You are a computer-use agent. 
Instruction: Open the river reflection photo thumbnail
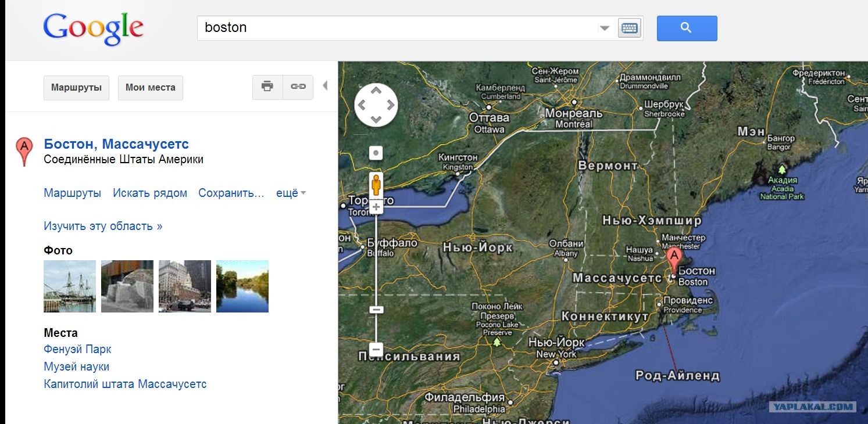click(242, 286)
